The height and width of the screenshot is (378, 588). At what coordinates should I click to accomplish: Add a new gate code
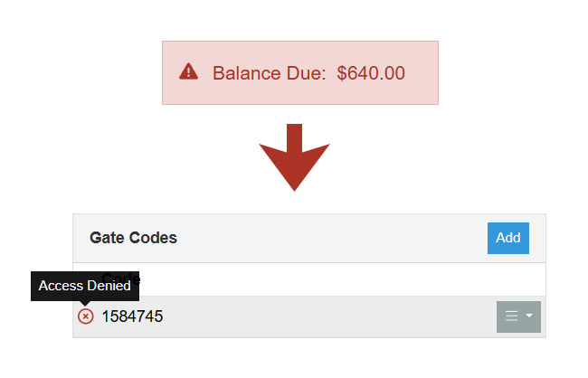pyautogui.click(x=508, y=238)
